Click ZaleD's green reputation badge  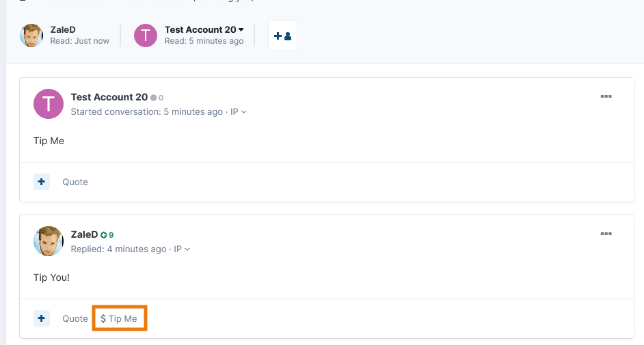pos(107,235)
